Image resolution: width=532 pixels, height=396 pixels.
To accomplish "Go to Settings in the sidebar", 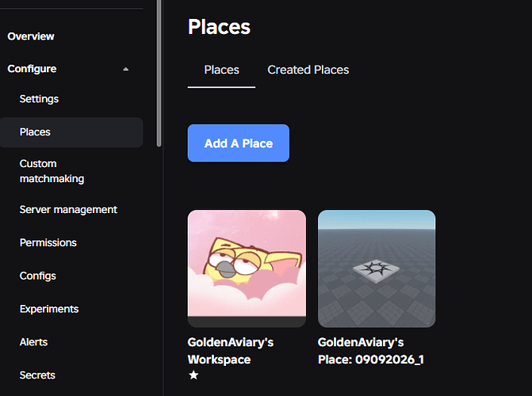I will tap(39, 99).
